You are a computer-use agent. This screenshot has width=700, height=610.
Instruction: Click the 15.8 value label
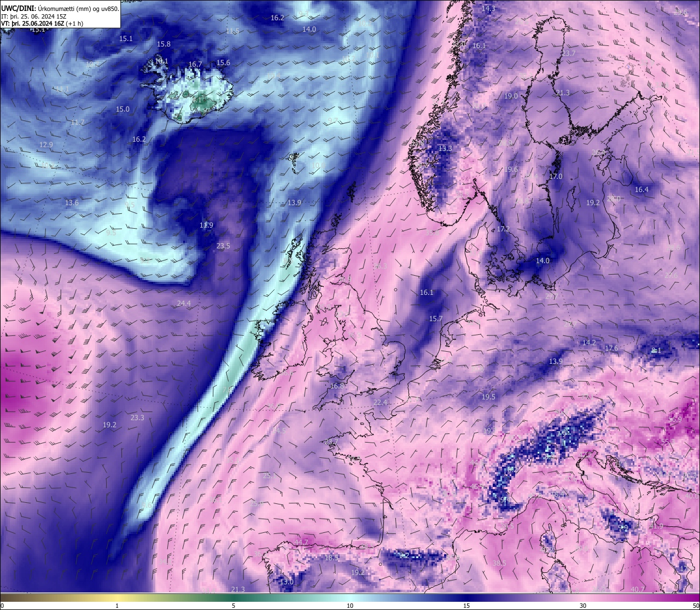[164, 44]
